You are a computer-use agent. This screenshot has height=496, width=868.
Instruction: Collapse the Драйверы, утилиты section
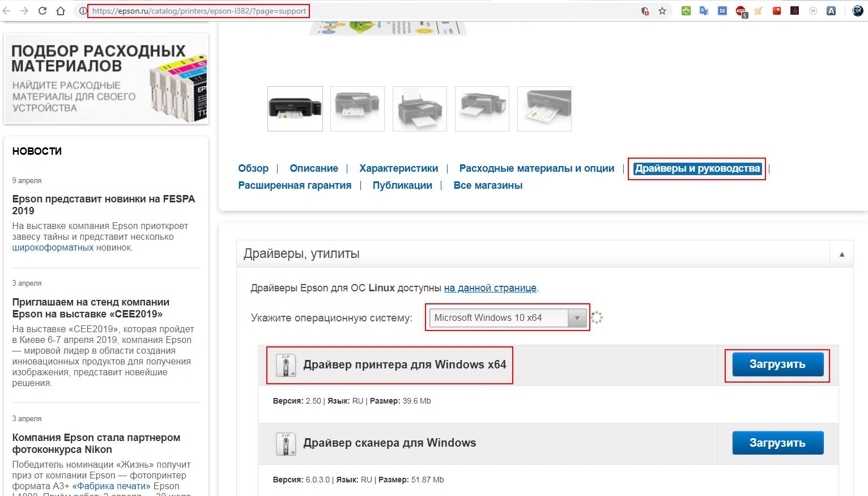[841, 255]
